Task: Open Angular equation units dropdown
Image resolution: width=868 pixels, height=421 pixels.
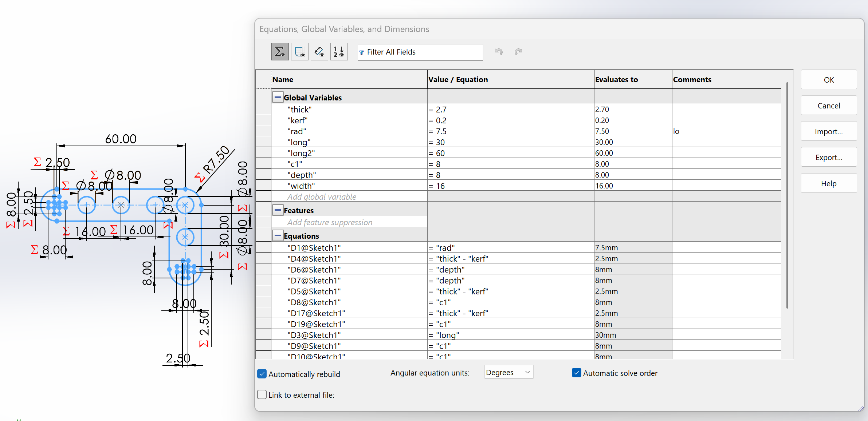Action: 508,372
